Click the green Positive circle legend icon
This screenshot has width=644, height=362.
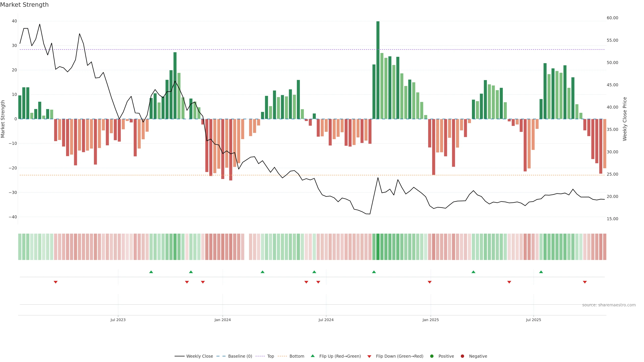click(432, 356)
